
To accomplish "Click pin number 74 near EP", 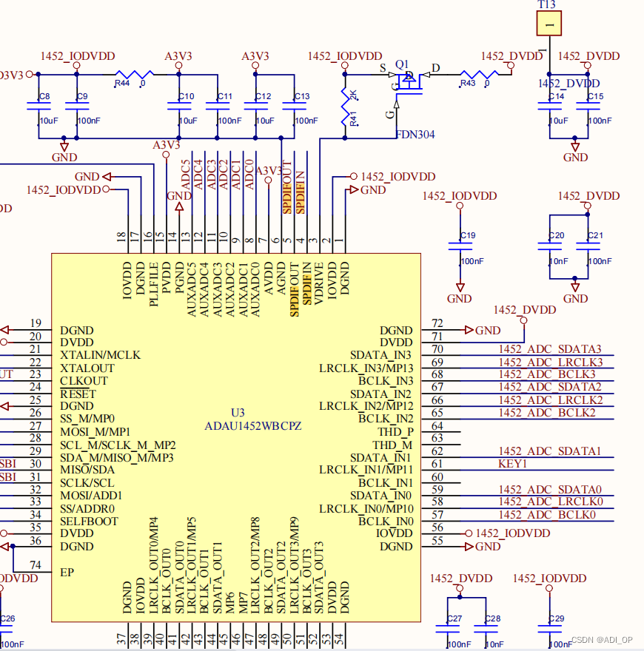I will point(36,565).
